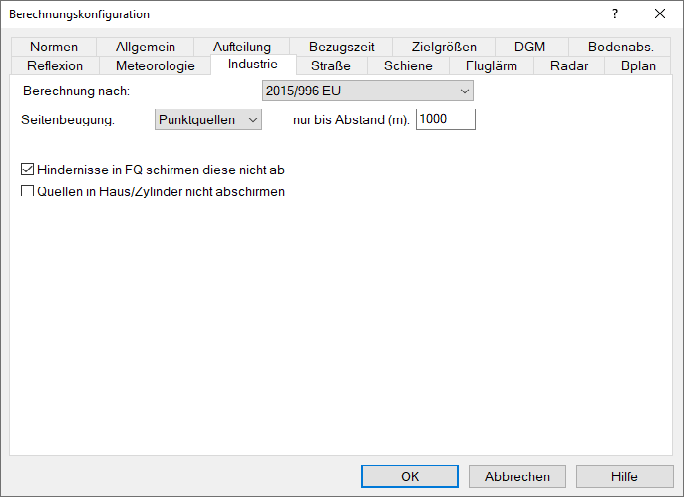Open the Allgemein tab
This screenshot has width=684, height=497.
pos(145,47)
